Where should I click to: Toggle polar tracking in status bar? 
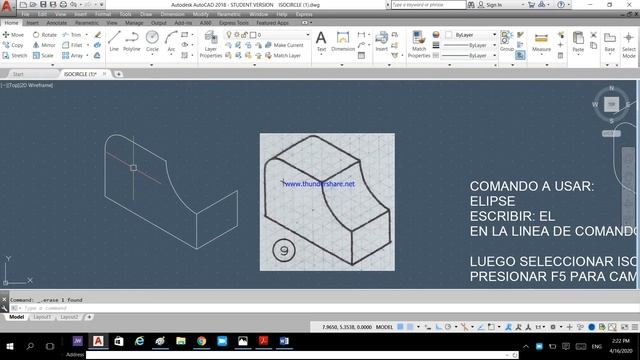click(x=448, y=327)
